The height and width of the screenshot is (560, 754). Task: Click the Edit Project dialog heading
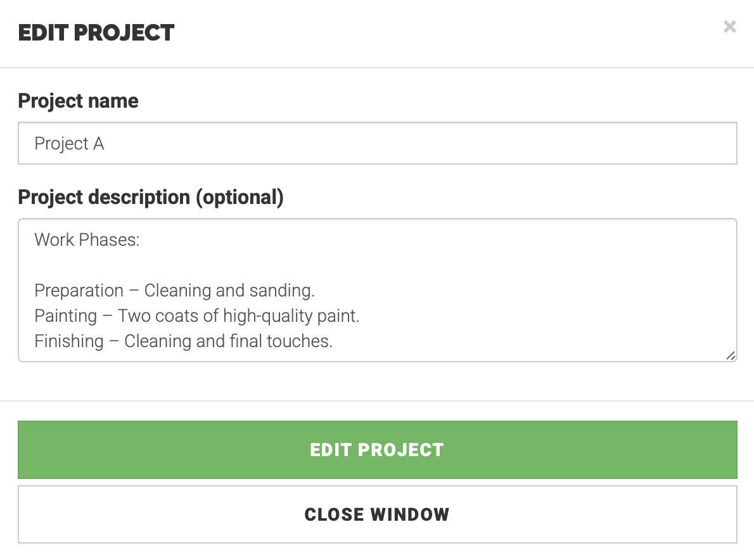click(x=96, y=32)
